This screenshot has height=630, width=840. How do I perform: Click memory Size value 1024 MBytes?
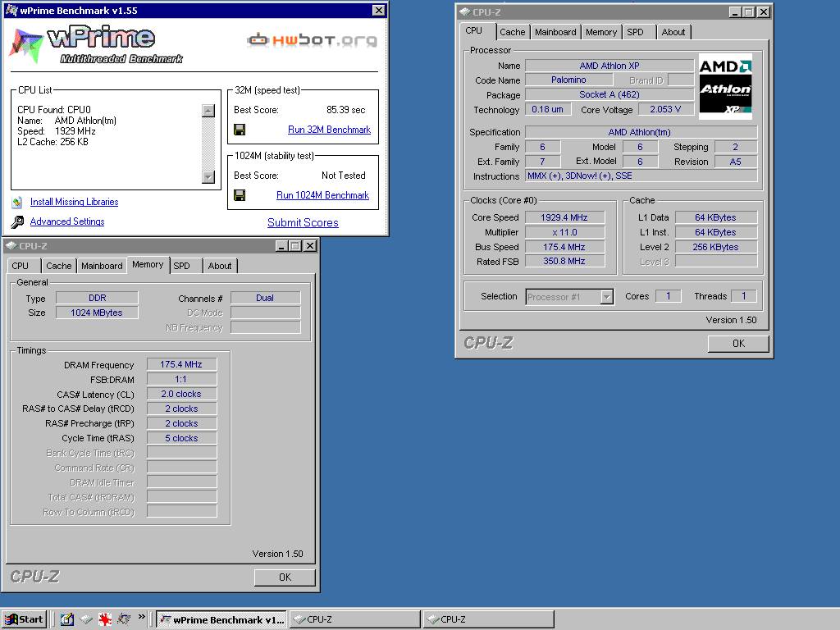tap(97, 313)
